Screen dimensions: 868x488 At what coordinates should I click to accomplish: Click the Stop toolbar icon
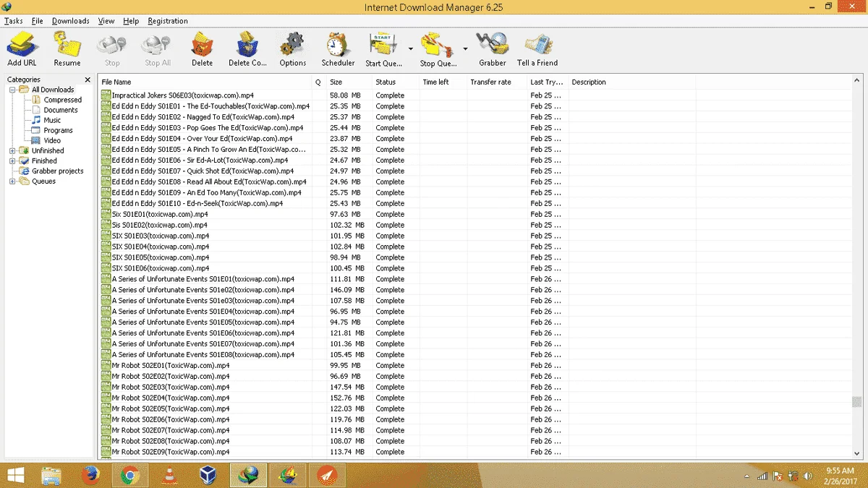coord(112,49)
